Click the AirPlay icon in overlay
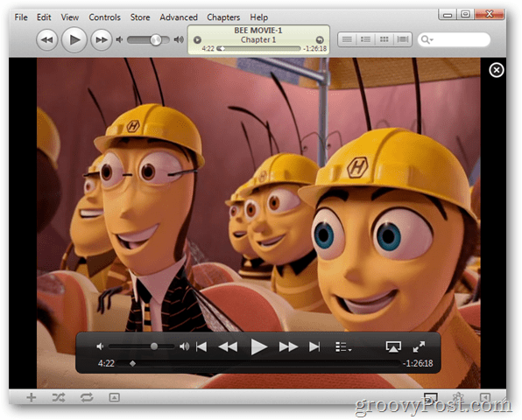Viewport: 522px width, 420px height. 393,346
